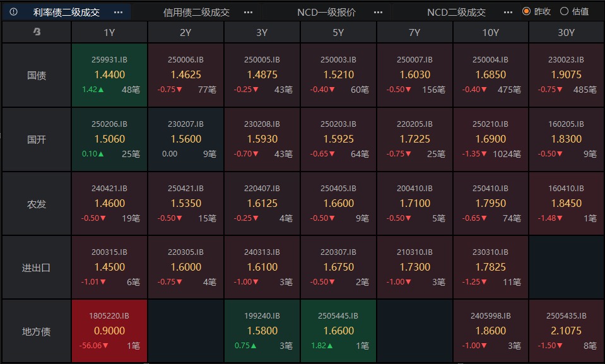Open bond cell 250006.IB
This screenshot has height=364, width=605.
185,75
